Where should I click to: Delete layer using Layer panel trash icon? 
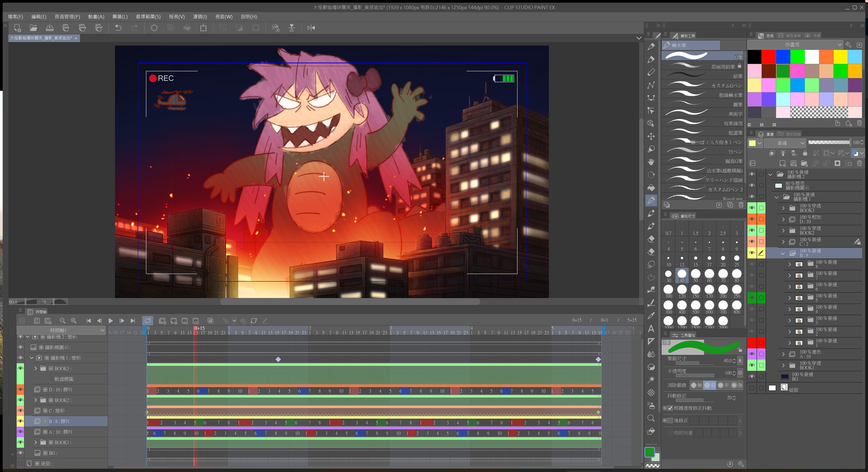(860, 163)
